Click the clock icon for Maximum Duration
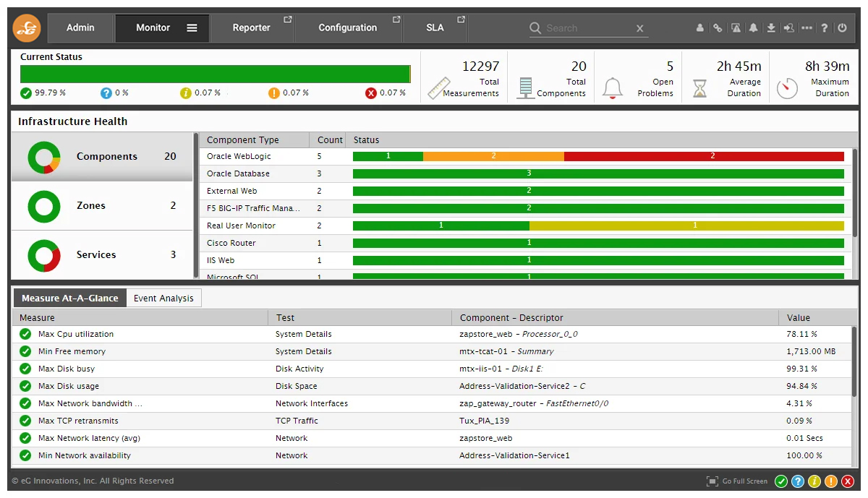The height and width of the screenshot is (498, 868). [787, 88]
